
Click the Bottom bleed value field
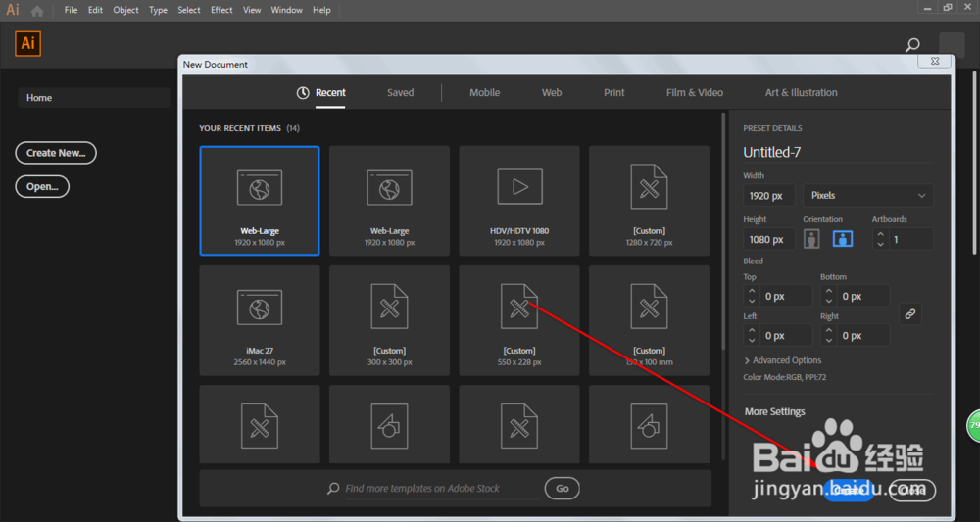click(x=862, y=296)
